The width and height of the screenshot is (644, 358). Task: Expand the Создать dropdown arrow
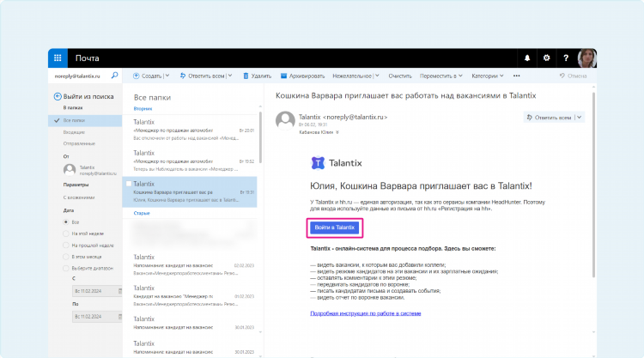point(167,76)
